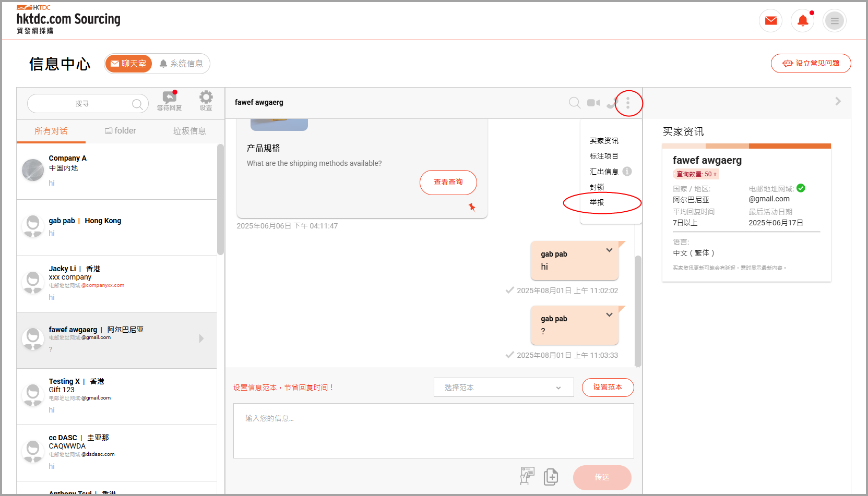Viewport: 868px width, 496px height.
Task: Open the hamburger menu in header
Action: tap(834, 21)
